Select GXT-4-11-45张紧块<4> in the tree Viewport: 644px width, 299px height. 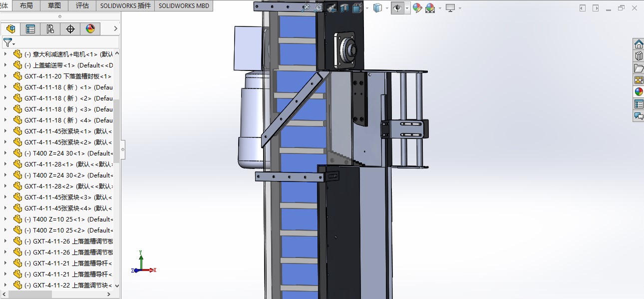tap(68, 208)
